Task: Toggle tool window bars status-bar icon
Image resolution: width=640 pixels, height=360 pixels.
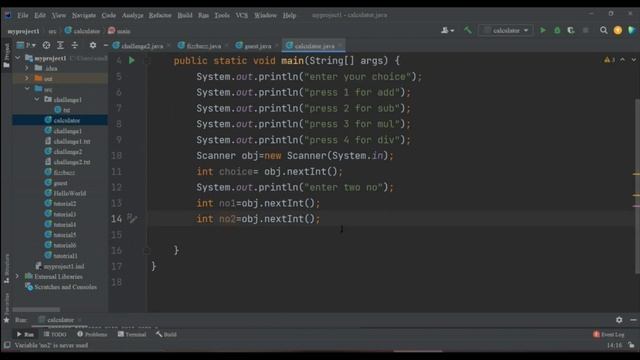Action: 7,345
